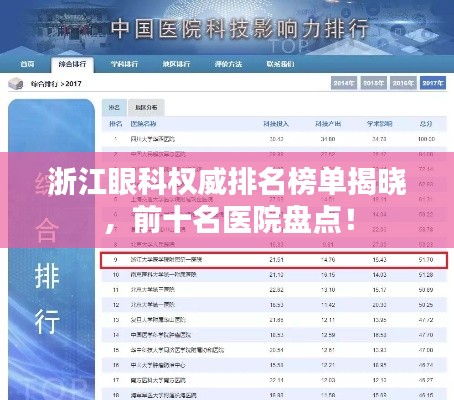Switch to the 2014年 ranking
This screenshot has width=454, height=400.
344,83
